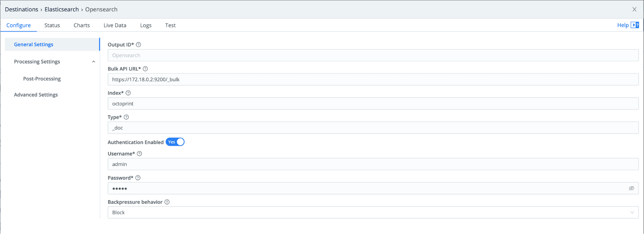Collapse the Processing Settings section chevron
Image resolution: width=644 pixels, height=234 pixels.
94,62
